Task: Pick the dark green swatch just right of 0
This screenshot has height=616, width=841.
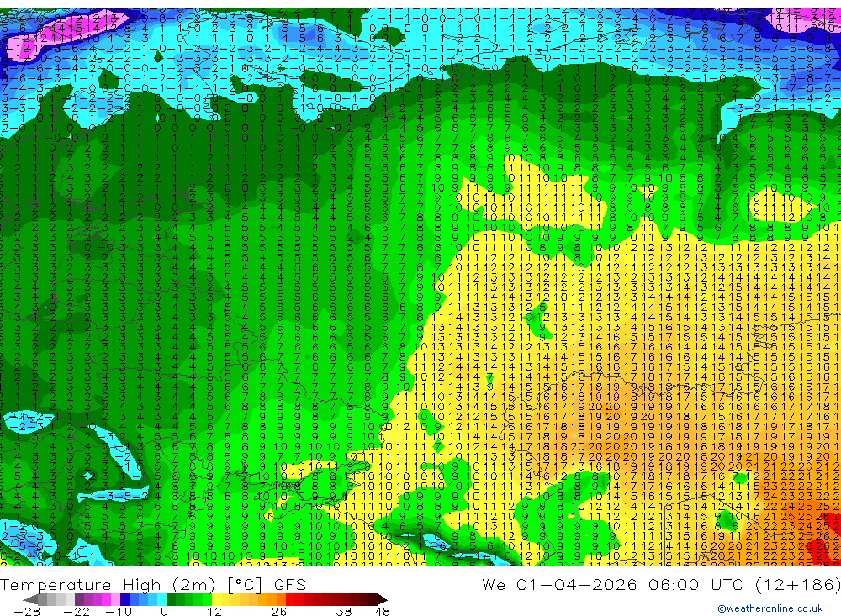Action: [171, 599]
